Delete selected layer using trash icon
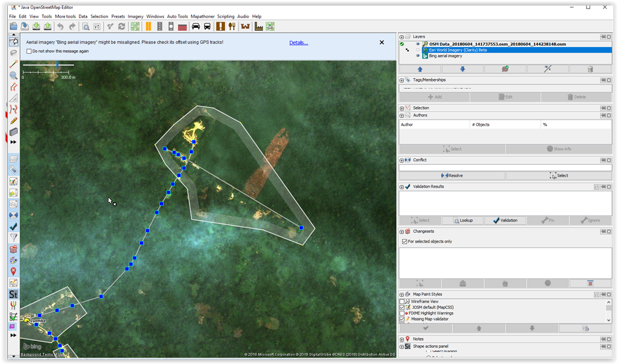This screenshot has width=618, height=364. click(590, 69)
